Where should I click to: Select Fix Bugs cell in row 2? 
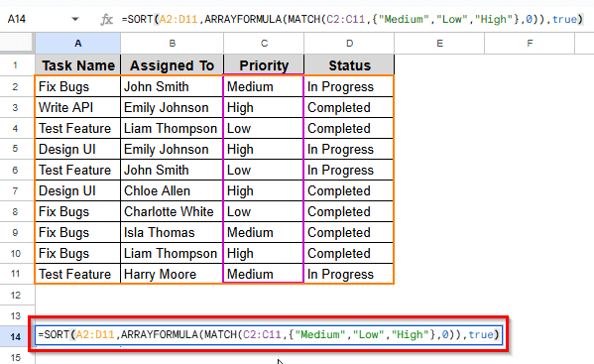[x=78, y=86]
